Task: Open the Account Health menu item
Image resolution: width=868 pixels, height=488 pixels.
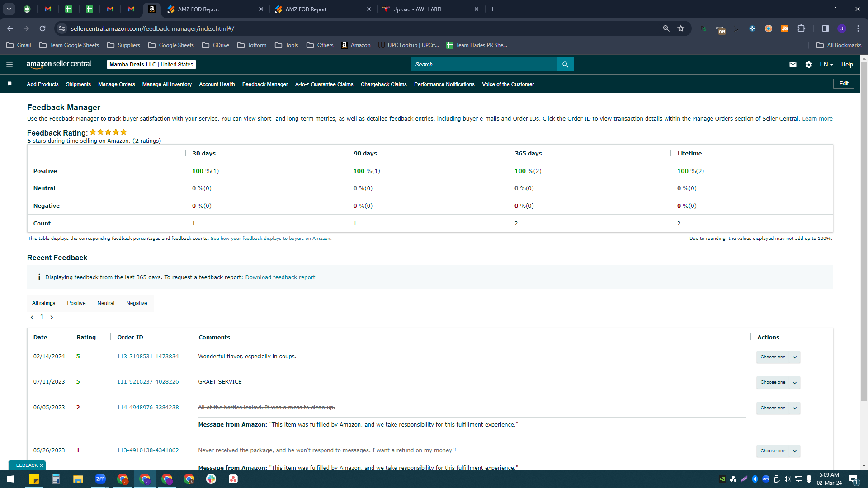Action: coord(217,84)
